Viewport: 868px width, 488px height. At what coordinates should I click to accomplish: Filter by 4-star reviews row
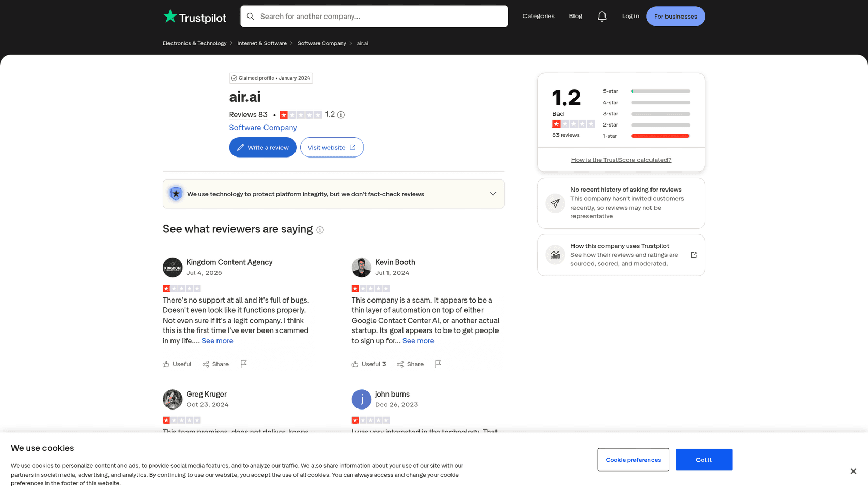(x=646, y=103)
